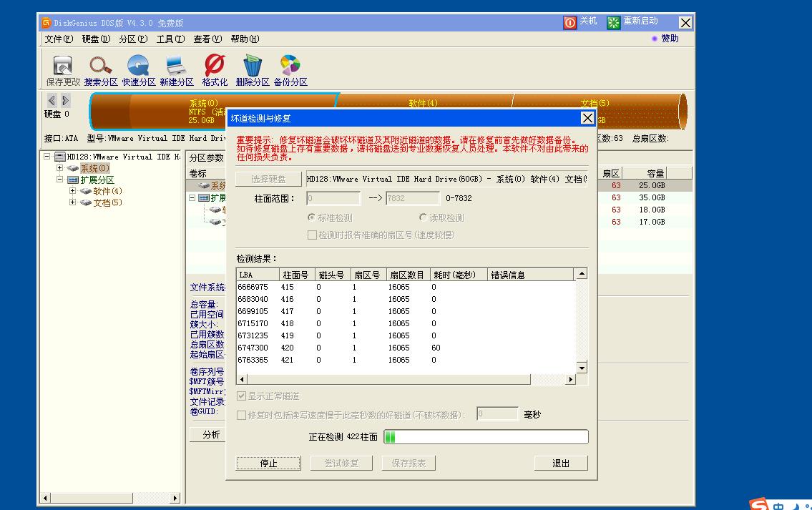Click the DiskGenius logo icon in title bar
The height and width of the screenshot is (510, 812).
(x=46, y=23)
